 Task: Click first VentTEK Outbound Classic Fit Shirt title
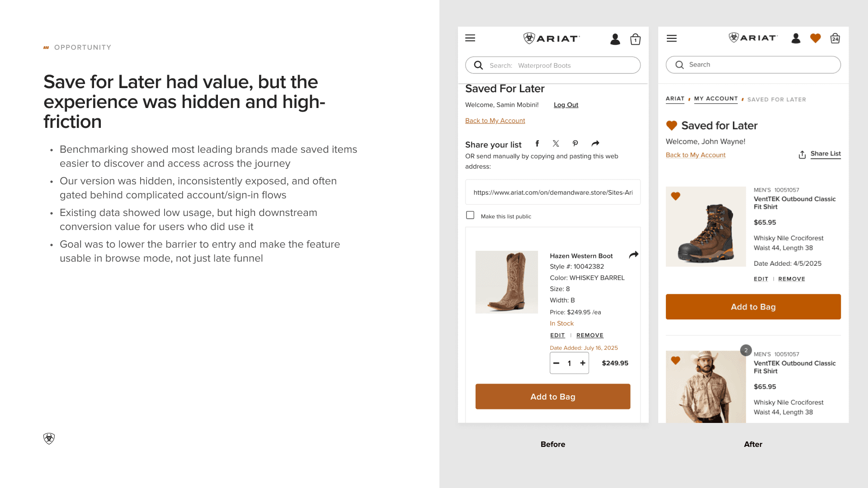click(794, 203)
